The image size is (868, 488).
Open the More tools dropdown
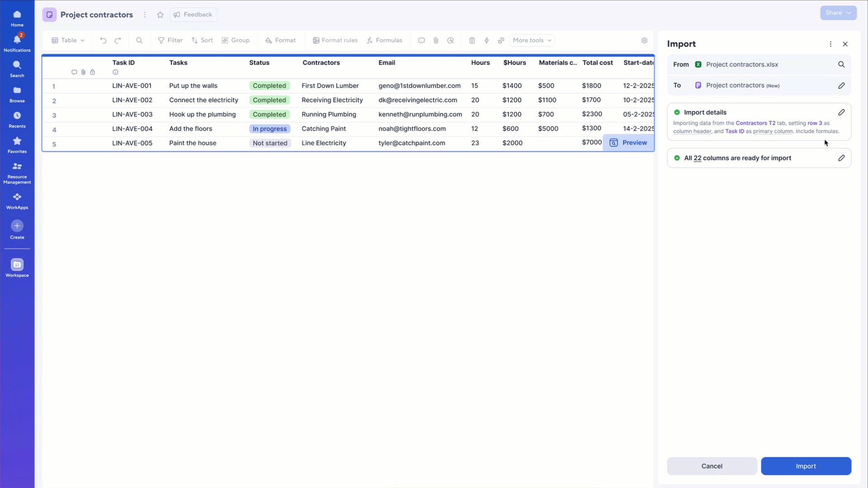point(532,40)
